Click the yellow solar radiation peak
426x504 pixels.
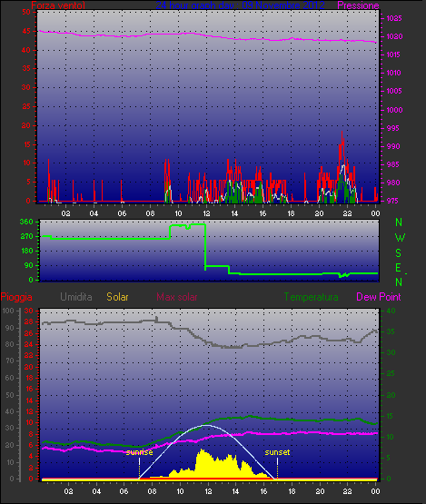(x=202, y=450)
